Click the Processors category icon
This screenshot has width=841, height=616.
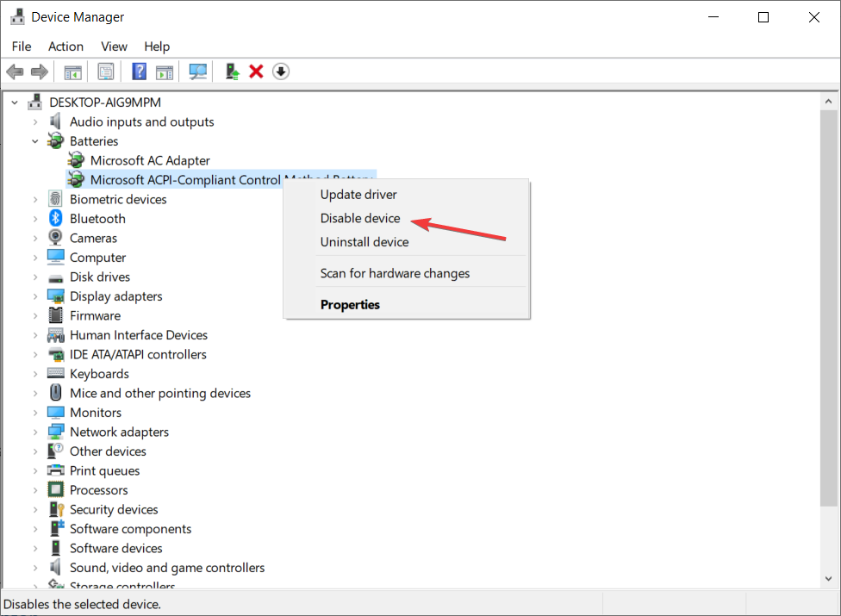click(56, 489)
